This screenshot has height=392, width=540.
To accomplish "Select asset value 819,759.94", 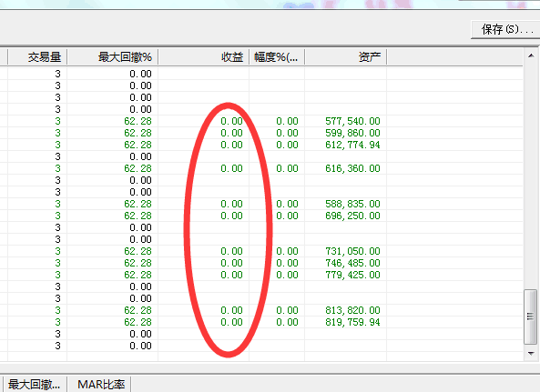I will coord(352,322).
